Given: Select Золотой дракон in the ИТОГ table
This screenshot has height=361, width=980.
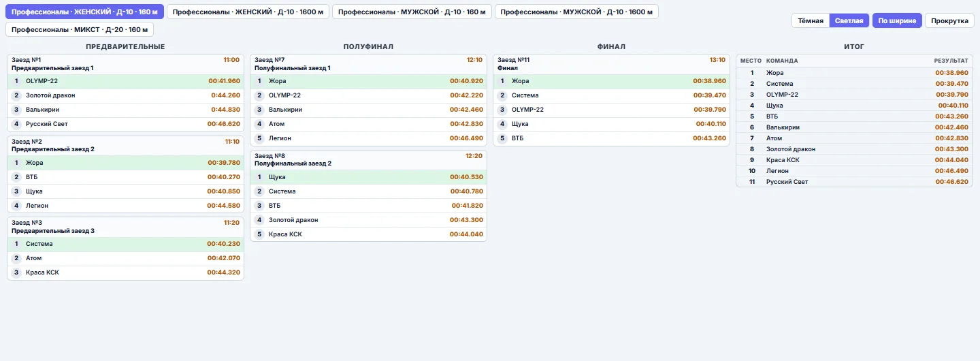Looking at the screenshot, I should point(854,149).
